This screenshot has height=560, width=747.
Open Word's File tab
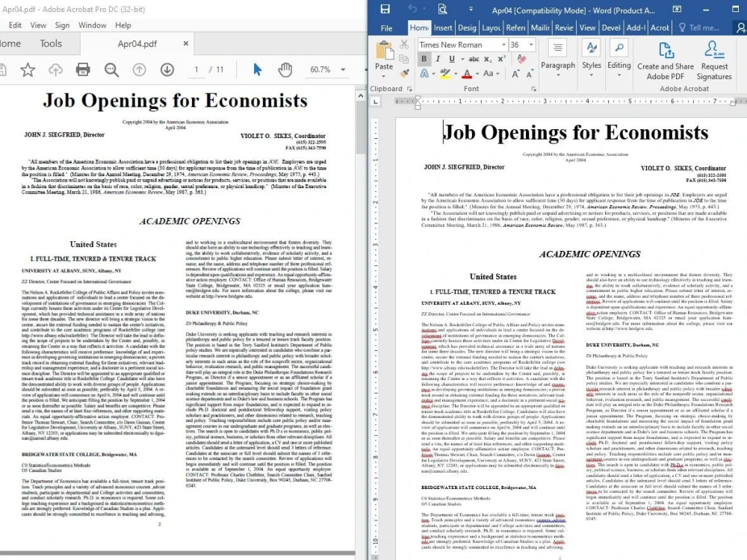coord(386,28)
